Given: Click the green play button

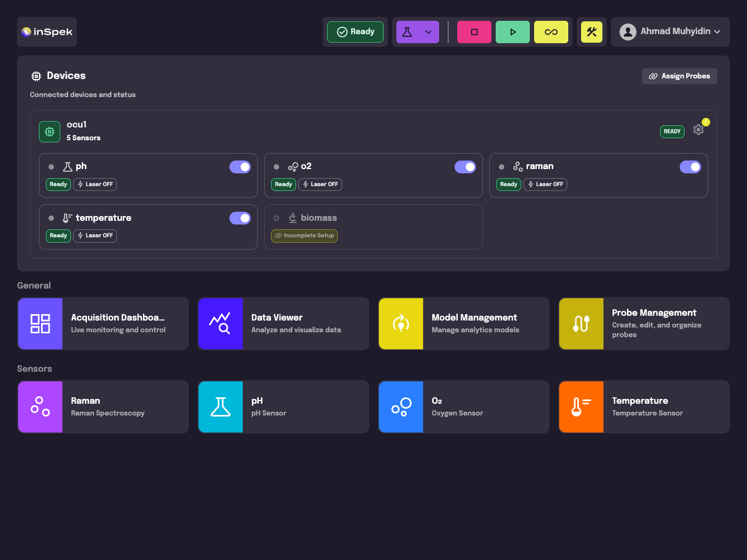Looking at the screenshot, I should tap(513, 32).
